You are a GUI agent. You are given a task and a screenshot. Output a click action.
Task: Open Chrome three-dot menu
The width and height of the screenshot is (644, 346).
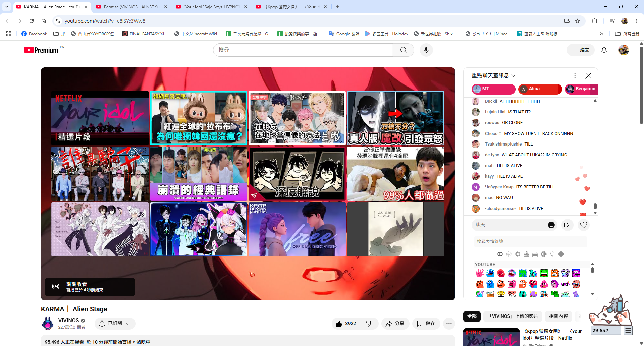point(637,21)
